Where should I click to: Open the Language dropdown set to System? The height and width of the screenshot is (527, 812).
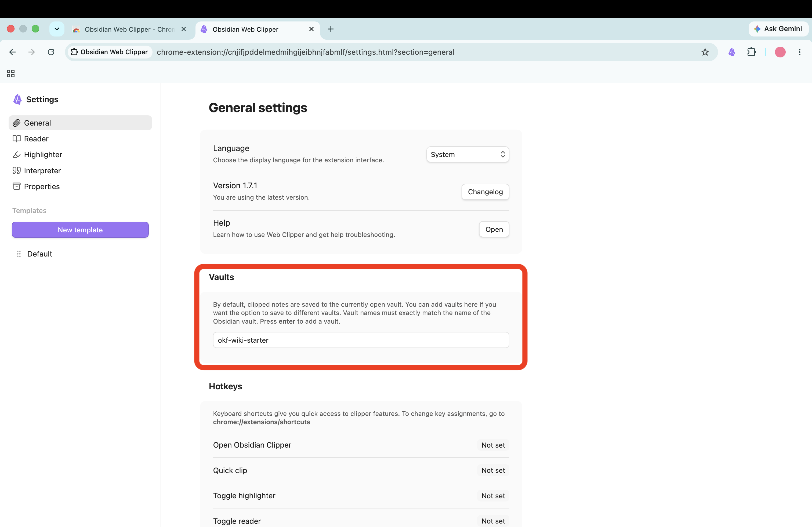point(468,154)
